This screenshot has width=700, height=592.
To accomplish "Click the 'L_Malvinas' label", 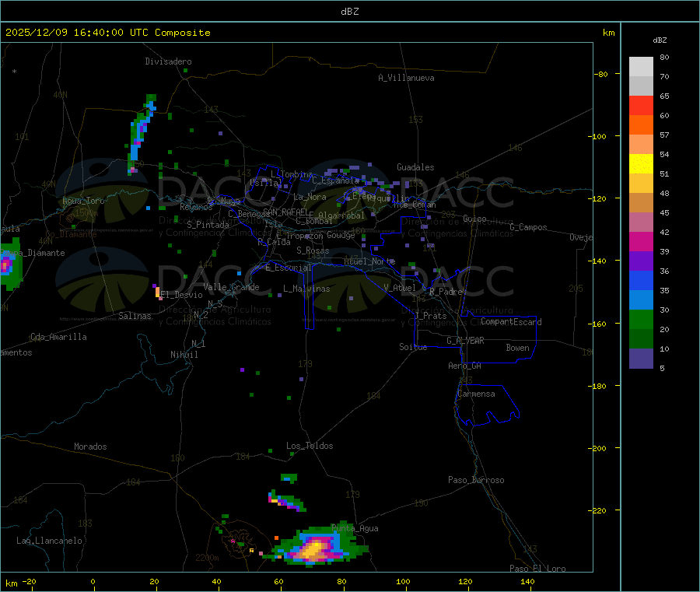I will point(306,289).
